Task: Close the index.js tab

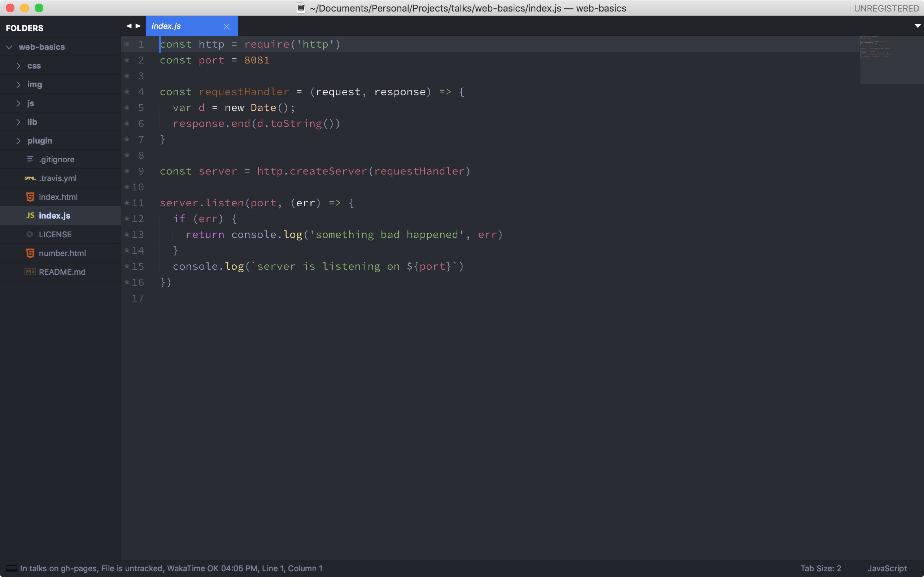Action: point(226,26)
